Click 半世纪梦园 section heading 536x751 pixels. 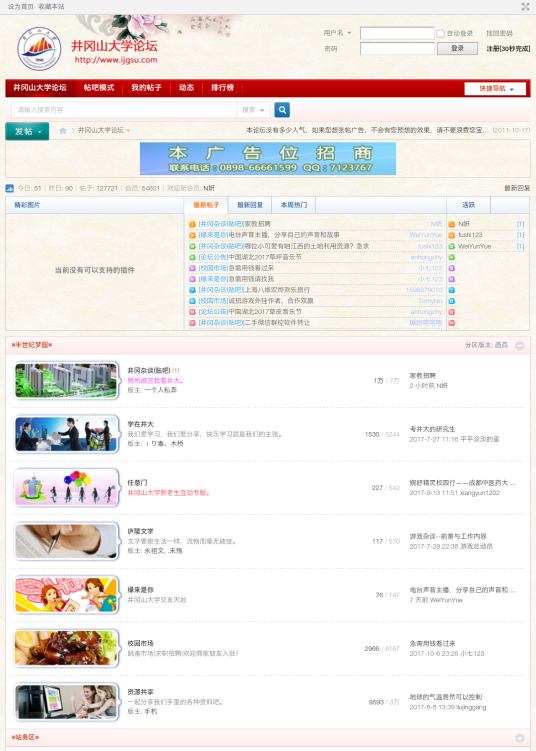[x=32, y=345]
